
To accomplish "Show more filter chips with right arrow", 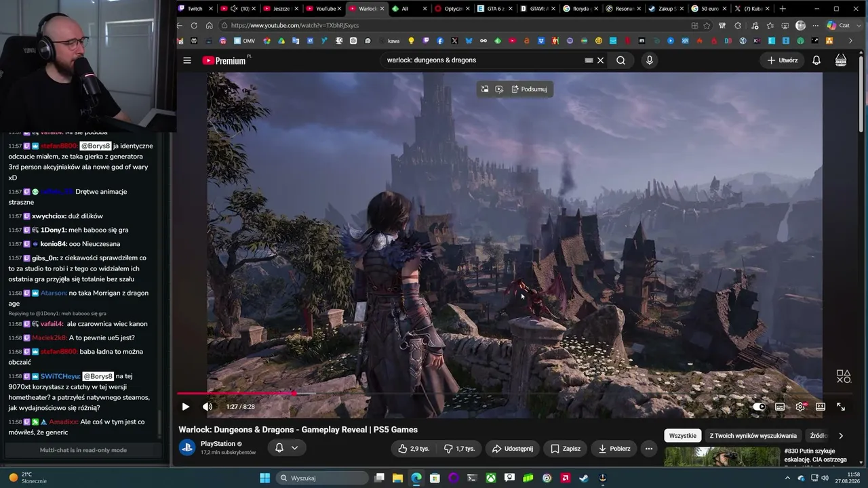I will (x=841, y=436).
